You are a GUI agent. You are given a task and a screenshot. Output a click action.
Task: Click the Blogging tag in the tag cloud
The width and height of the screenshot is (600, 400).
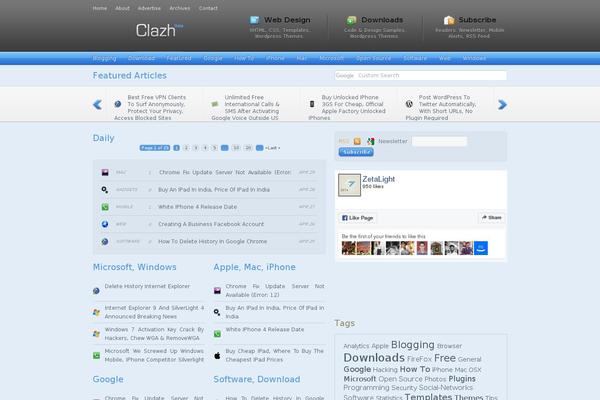tap(412, 345)
